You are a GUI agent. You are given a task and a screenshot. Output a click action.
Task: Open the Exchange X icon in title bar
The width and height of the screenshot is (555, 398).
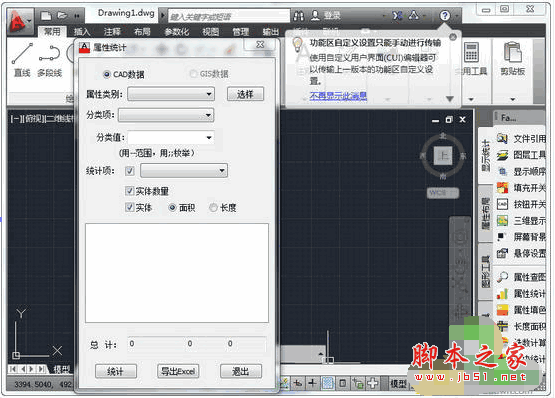point(397,16)
